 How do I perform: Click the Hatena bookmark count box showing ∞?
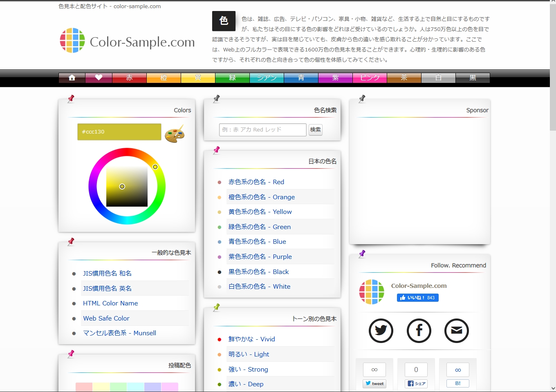click(x=458, y=370)
